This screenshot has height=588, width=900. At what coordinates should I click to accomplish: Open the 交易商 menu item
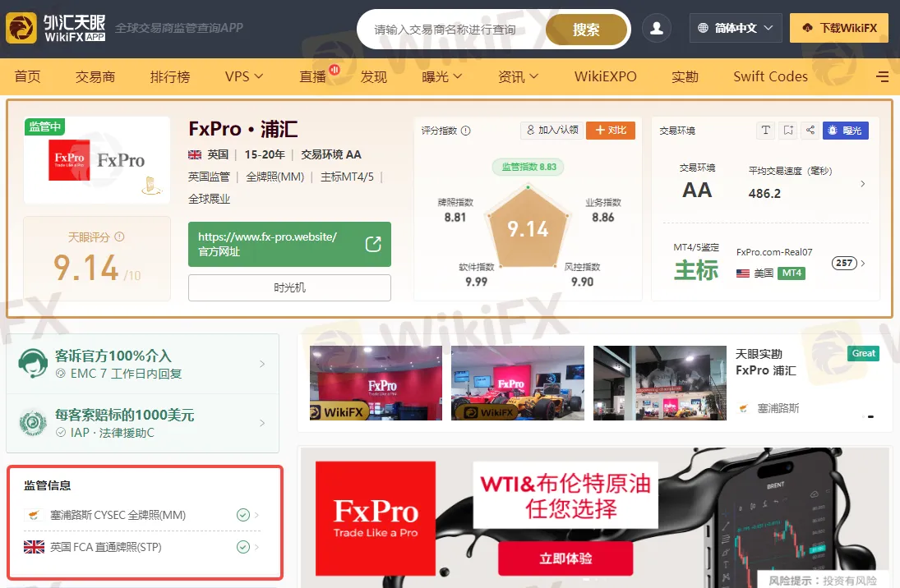(x=95, y=76)
